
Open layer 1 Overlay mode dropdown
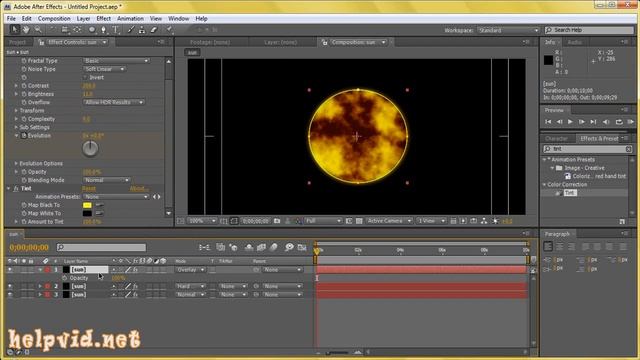click(190, 270)
